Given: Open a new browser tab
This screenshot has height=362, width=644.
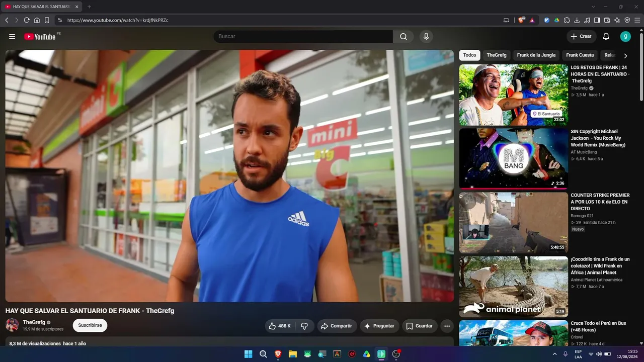Looking at the screenshot, I should pyautogui.click(x=89, y=7).
